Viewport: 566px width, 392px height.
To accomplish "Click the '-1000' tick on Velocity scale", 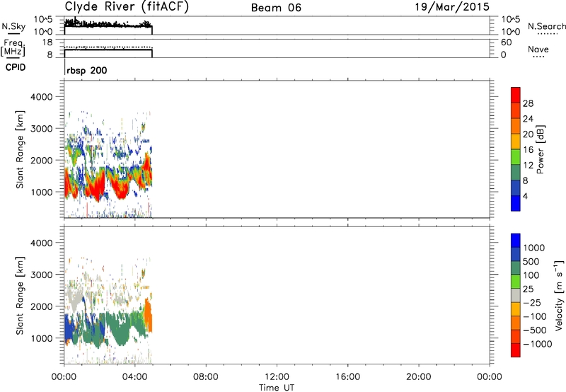I will pos(537,344).
